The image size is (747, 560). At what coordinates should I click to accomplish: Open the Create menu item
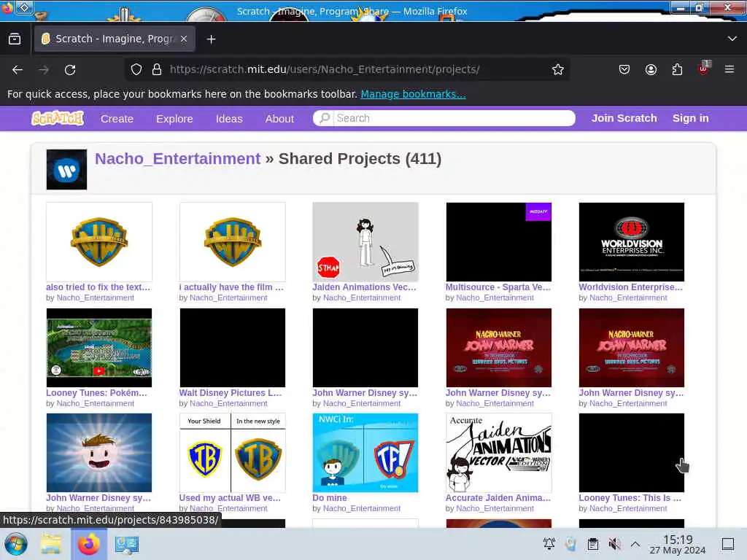tap(117, 119)
